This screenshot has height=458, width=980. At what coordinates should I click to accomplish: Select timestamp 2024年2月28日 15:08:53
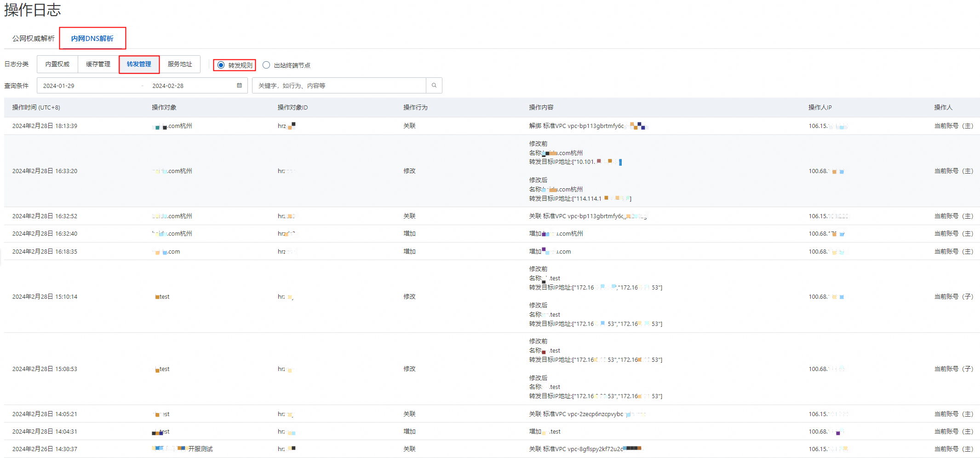(45, 369)
